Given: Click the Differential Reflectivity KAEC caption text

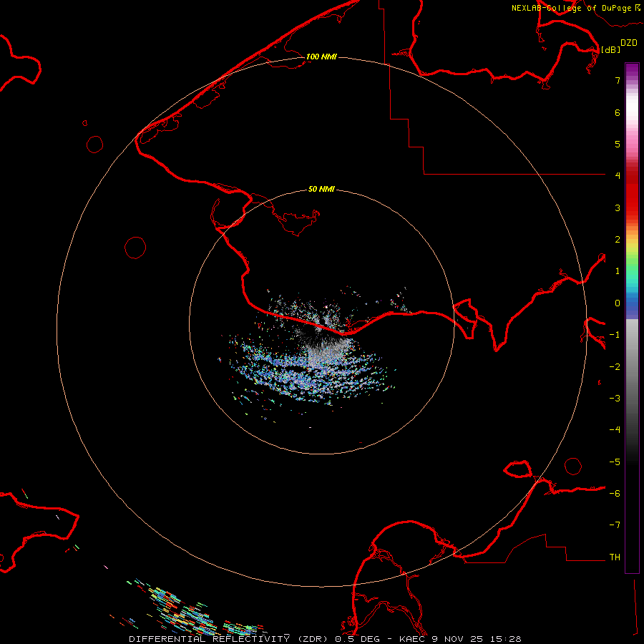Looking at the screenshot, I should click(x=325, y=639).
